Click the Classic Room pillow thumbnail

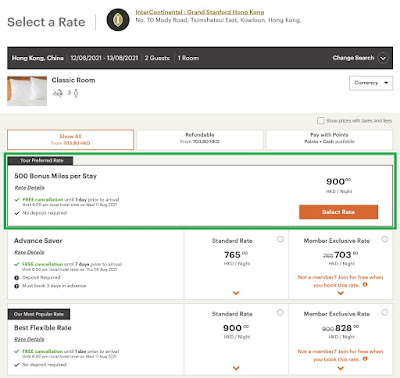[27, 91]
